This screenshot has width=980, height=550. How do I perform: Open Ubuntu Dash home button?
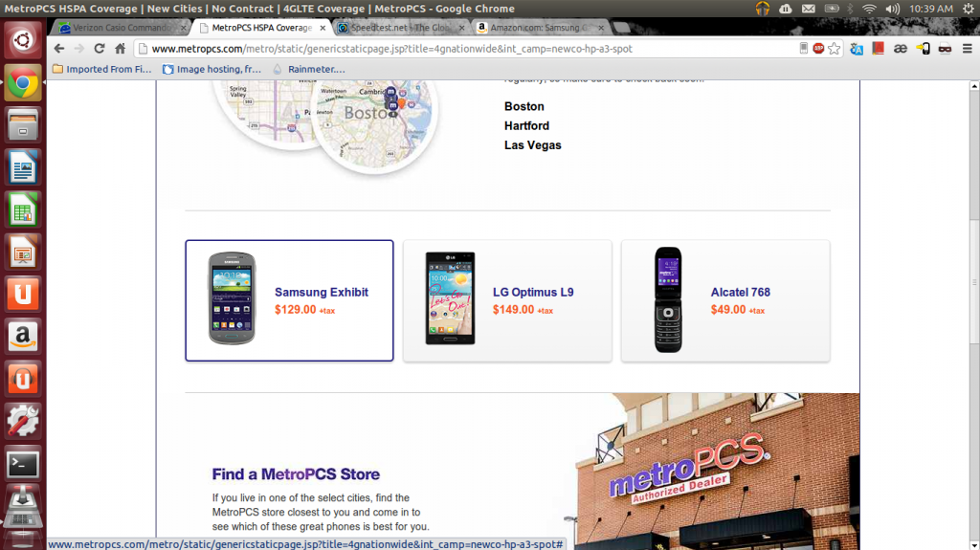(23, 41)
